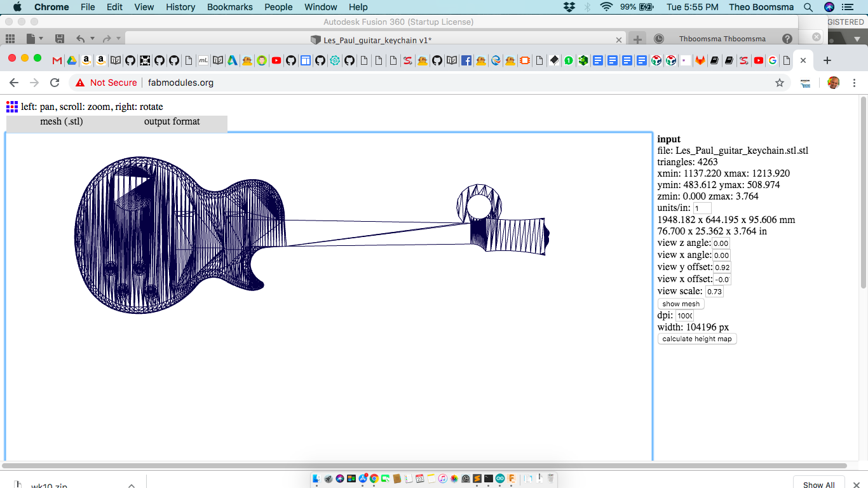The height and width of the screenshot is (488, 868).
Task: Bookmark this page with the star
Action: [x=780, y=83]
